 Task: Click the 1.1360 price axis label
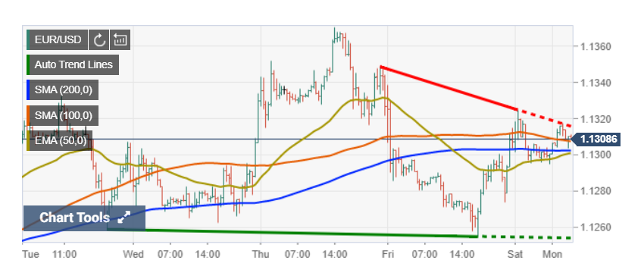tap(596, 46)
